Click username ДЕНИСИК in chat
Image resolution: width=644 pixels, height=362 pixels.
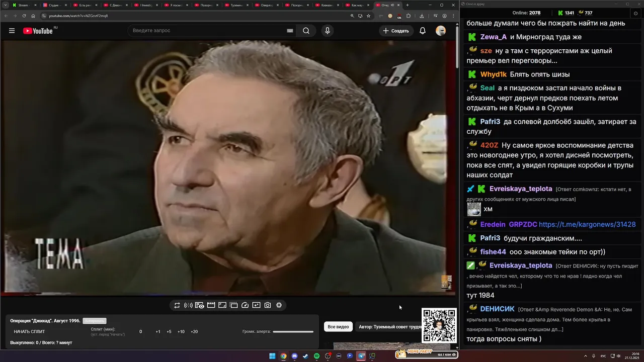pos(497,309)
